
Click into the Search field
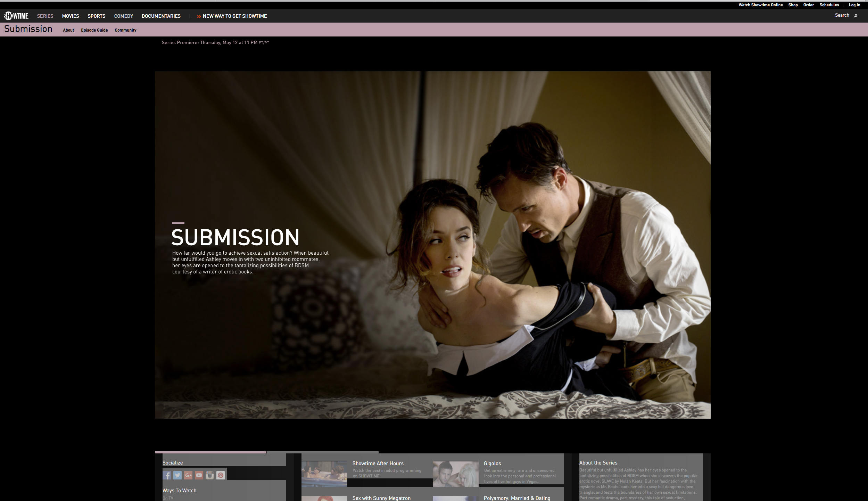point(842,15)
